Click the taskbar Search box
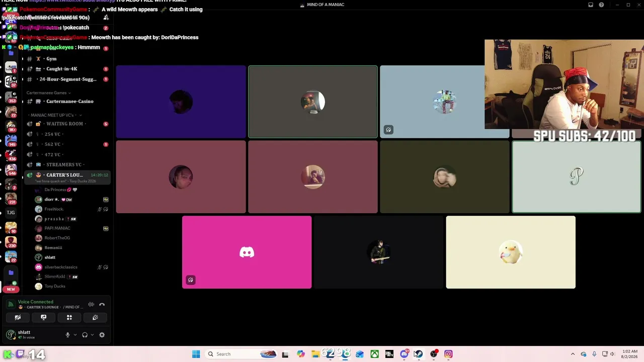 [x=242, y=354]
